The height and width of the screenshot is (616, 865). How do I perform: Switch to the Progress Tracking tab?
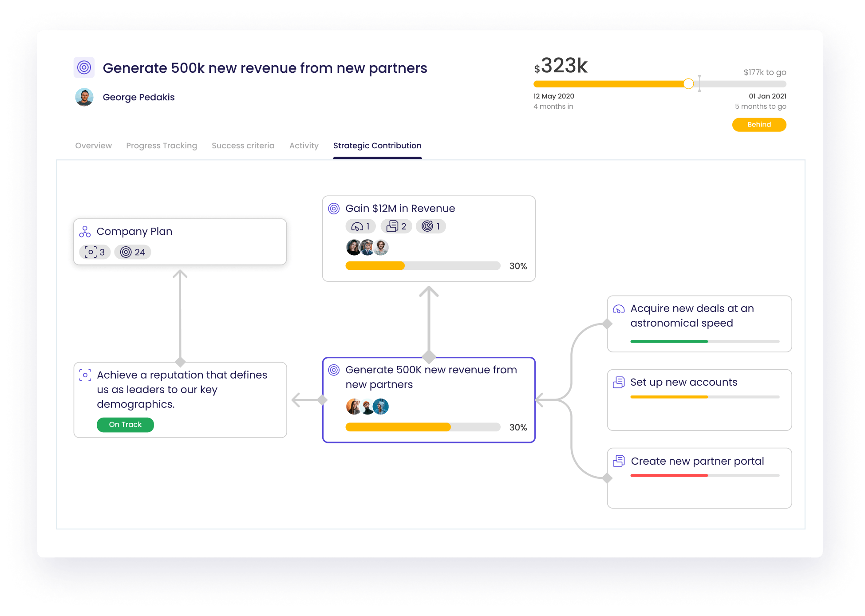(x=162, y=146)
